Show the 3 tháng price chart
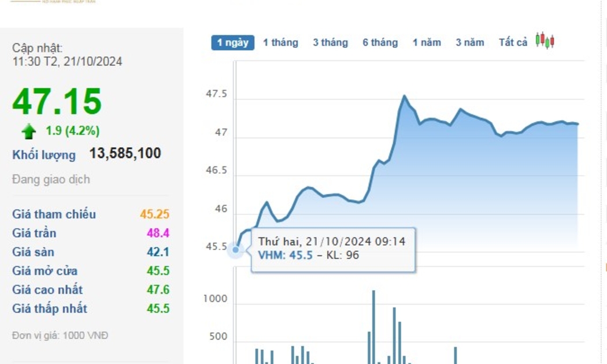The image size is (607, 364). click(330, 43)
